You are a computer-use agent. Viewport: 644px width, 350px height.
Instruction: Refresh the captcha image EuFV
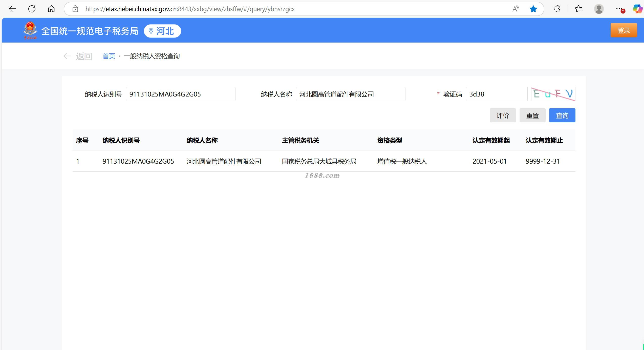[x=553, y=94]
